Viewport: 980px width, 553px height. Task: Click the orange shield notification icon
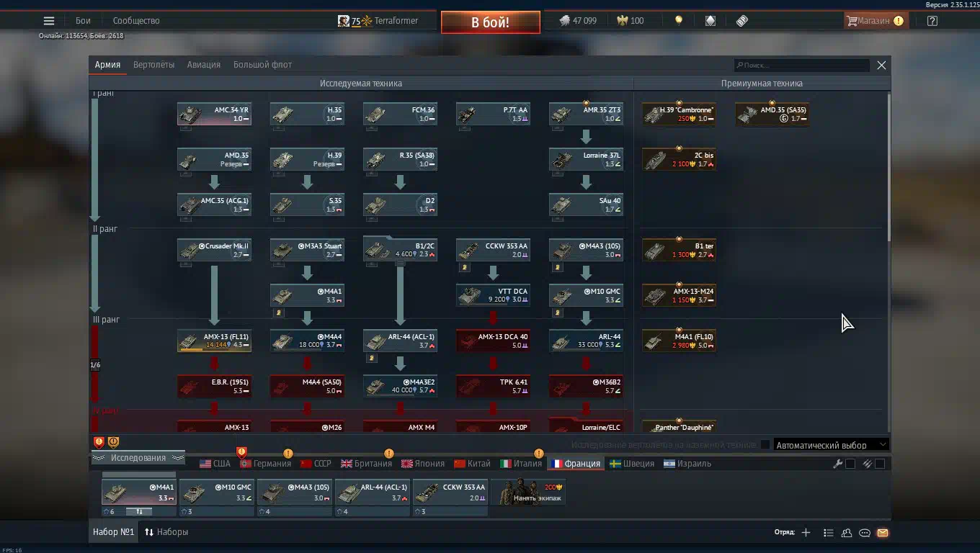click(113, 442)
